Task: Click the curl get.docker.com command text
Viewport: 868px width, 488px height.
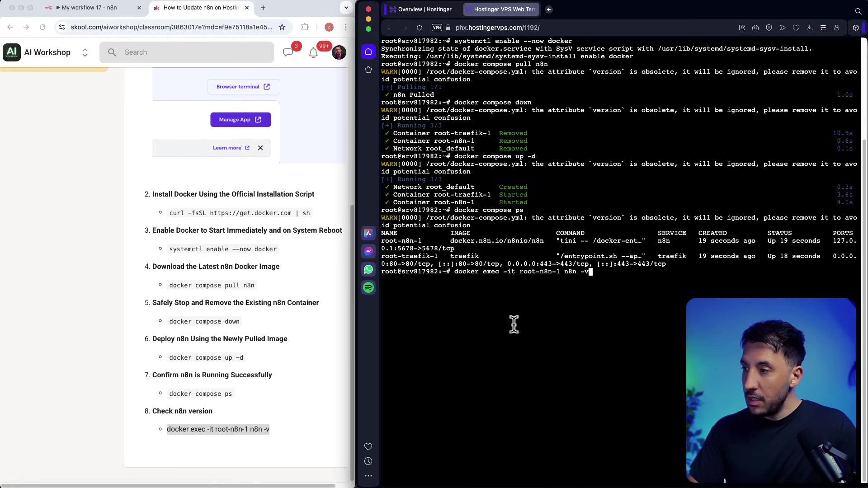Action: point(240,213)
